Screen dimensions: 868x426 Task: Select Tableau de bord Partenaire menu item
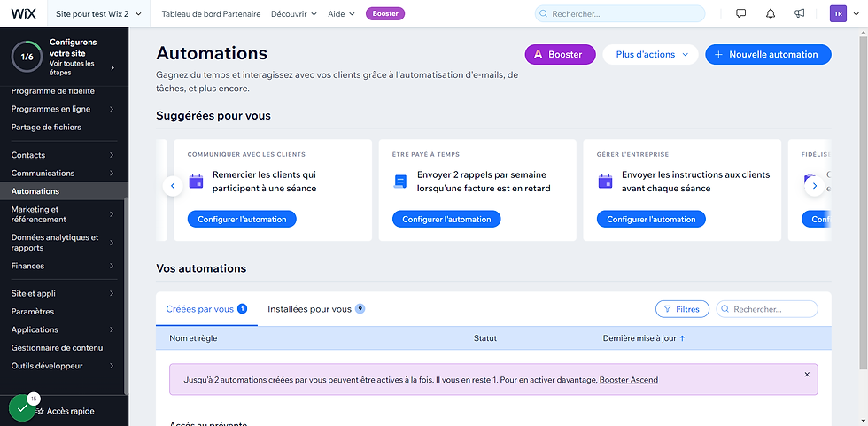coord(211,14)
